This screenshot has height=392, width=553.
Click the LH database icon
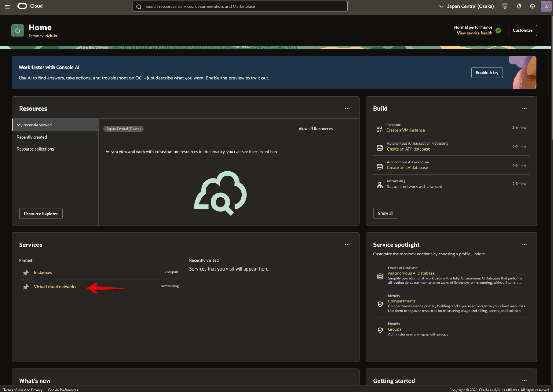380,167
